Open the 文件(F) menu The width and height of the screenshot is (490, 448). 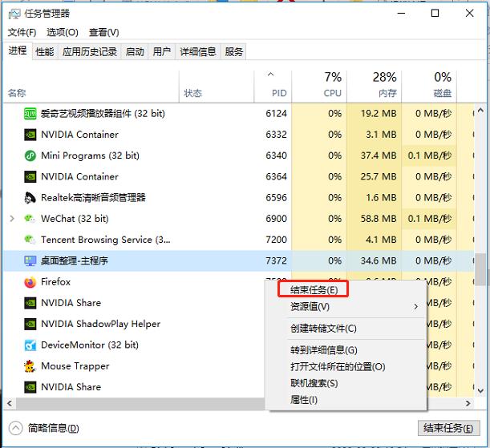click(x=22, y=32)
